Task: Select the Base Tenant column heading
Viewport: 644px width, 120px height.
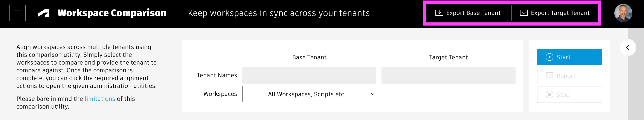Action: [x=309, y=57]
